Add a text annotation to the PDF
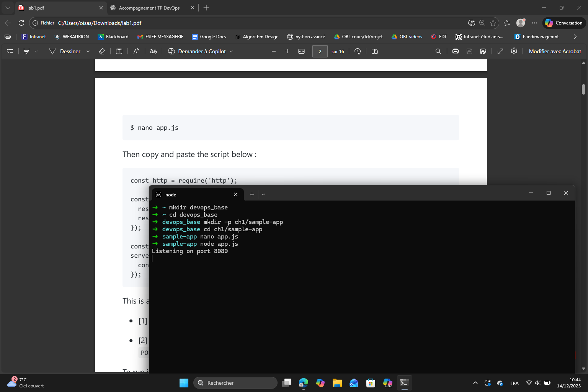Image resolution: width=588 pixels, height=392 pixels. tap(119, 51)
